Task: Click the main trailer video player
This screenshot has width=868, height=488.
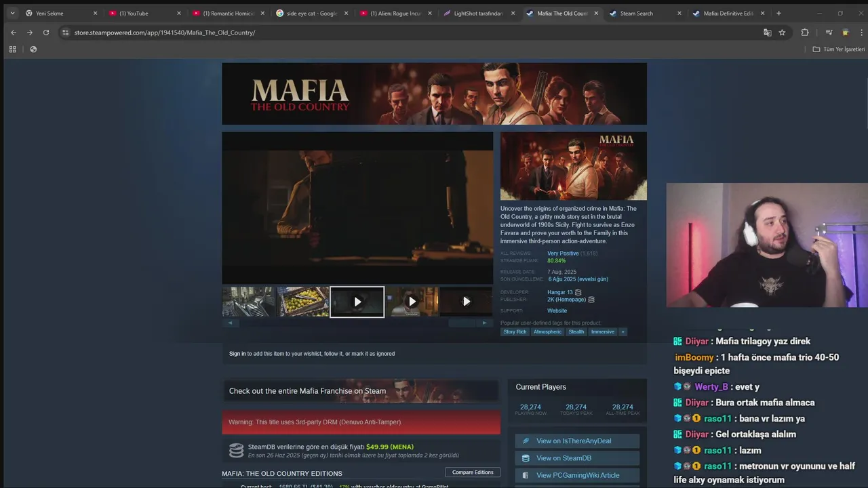Action: 357,208
